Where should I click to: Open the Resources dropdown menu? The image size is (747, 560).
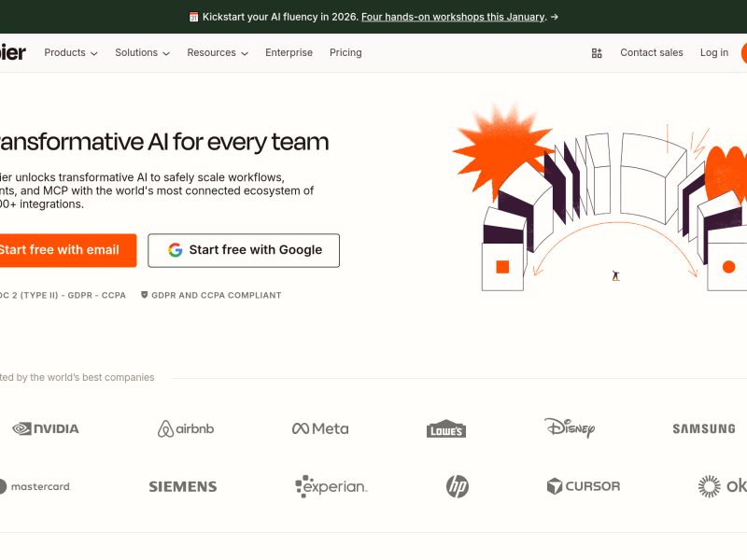[x=218, y=53]
